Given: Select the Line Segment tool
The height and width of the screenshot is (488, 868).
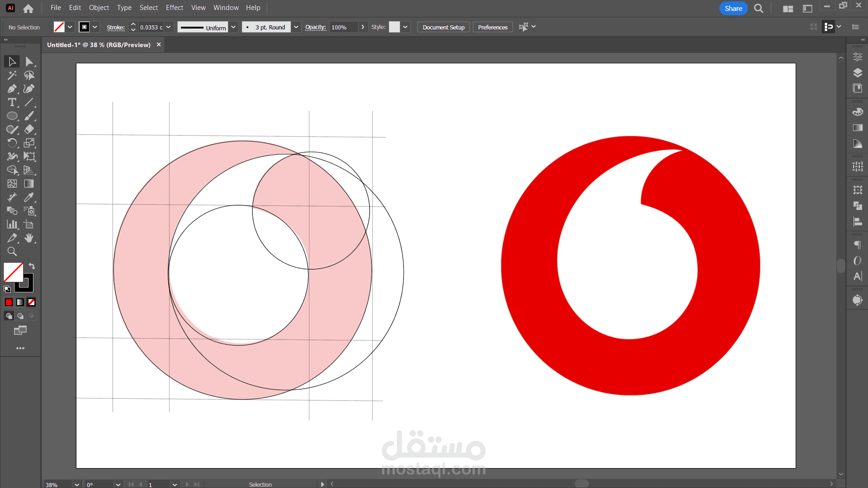Looking at the screenshot, I should [29, 102].
